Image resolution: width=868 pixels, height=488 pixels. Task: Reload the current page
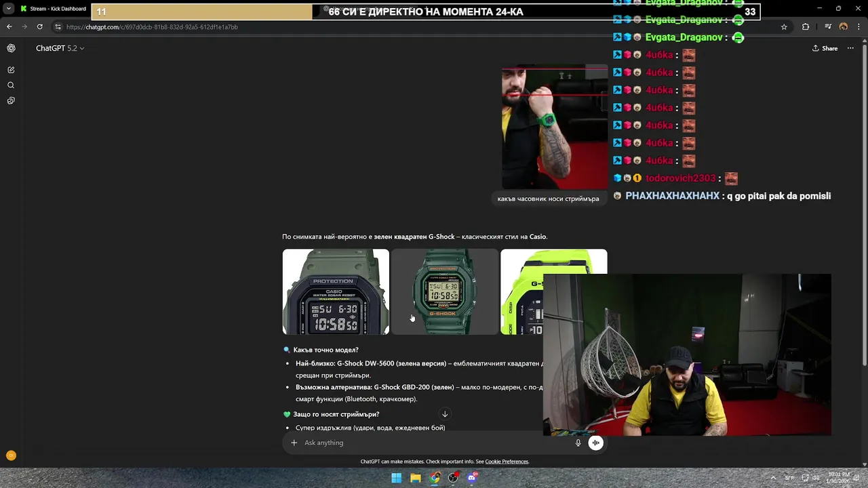click(x=40, y=27)
